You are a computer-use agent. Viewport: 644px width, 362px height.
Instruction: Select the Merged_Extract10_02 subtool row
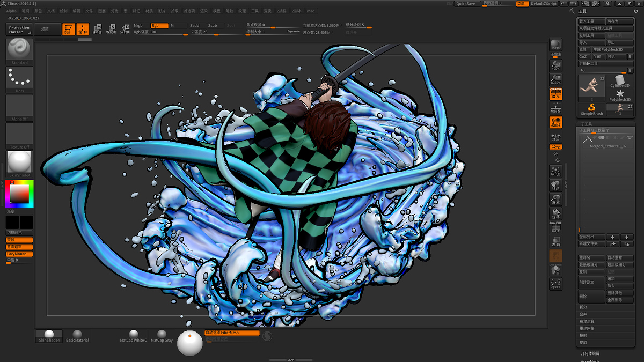[606, 142]
